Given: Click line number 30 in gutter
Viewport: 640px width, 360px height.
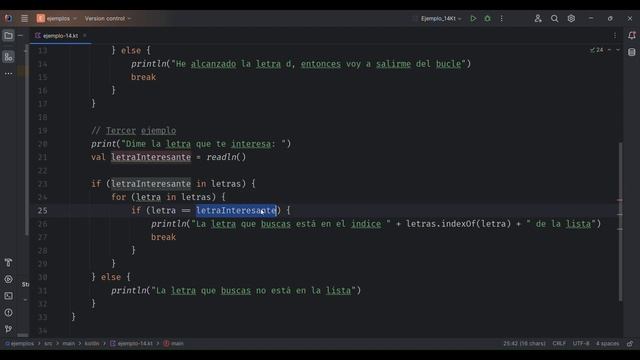Looking at the screenshot, I should (x=42, y=277).
